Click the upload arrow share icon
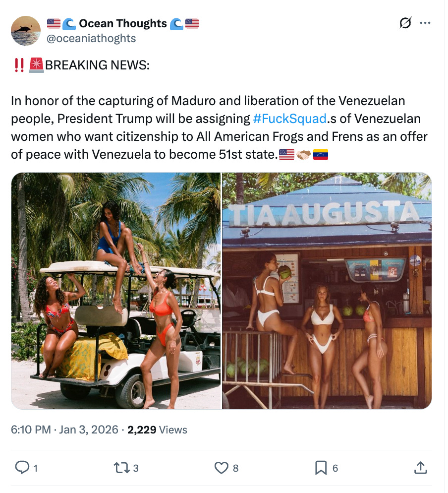 pyautogui.click(x=420, y=467)
